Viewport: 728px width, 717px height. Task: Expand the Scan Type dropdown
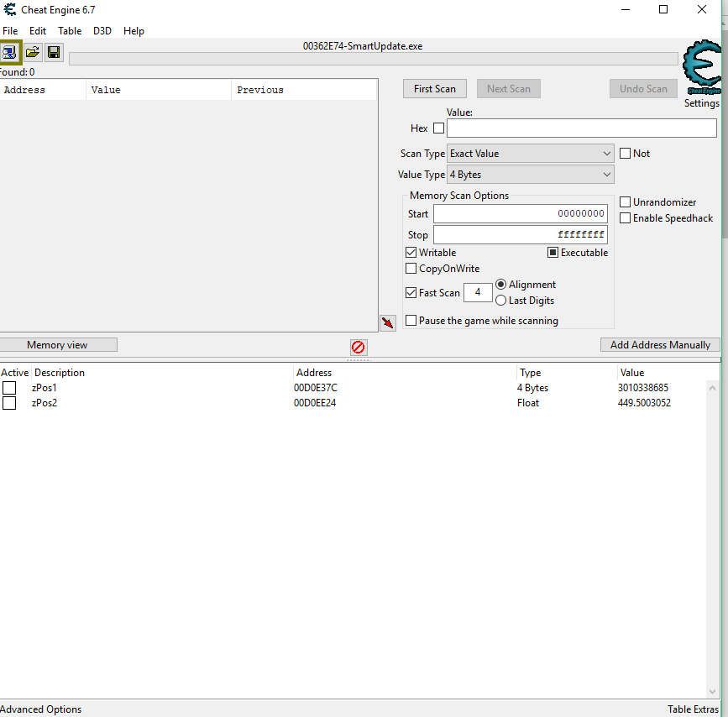tap(530, 154)
